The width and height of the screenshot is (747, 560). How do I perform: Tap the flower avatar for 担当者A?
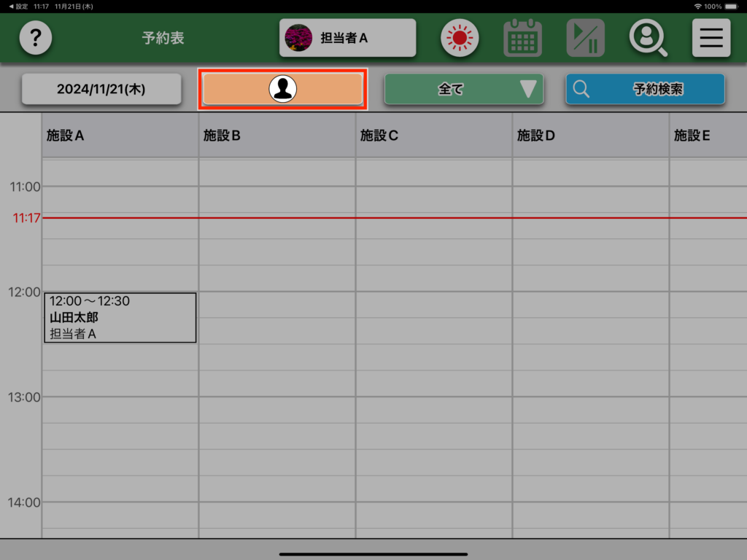(x=298, y=38)
